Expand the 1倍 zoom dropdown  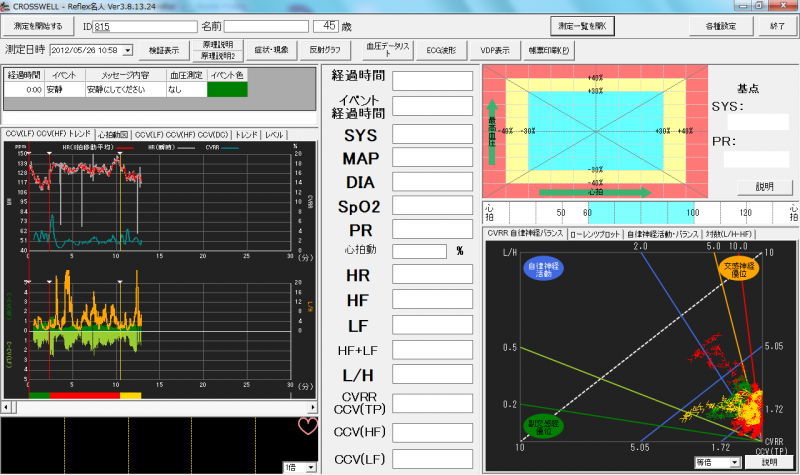[312, 466]
